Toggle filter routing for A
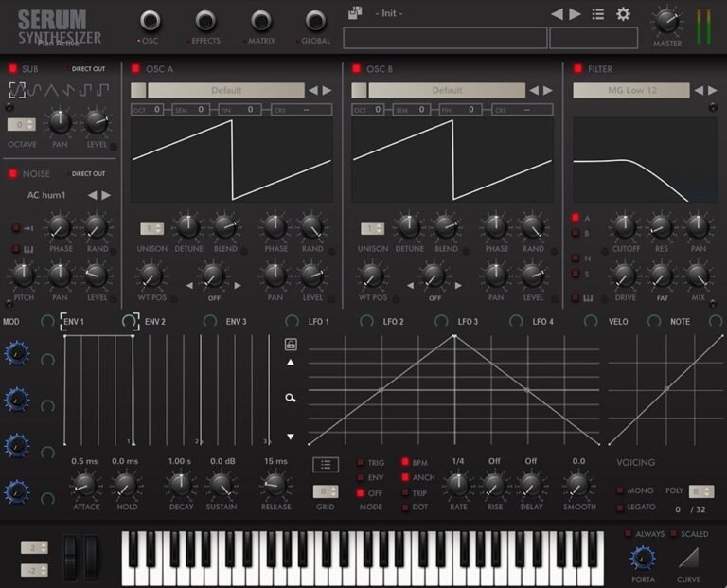727x588 pixels. tap(576, 218)
